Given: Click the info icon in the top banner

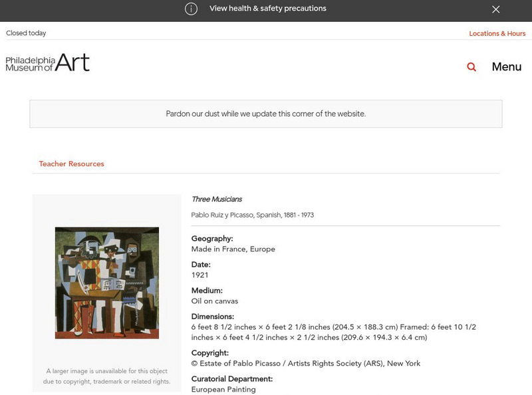Looking at the screenshot, I should coord(191,9).
